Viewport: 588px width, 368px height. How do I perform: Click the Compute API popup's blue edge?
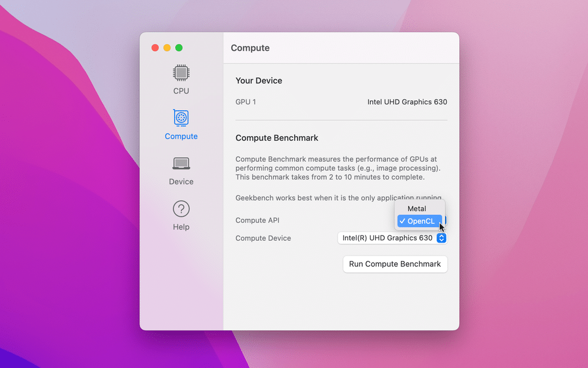pyautogui.click(x=446, y=220)
